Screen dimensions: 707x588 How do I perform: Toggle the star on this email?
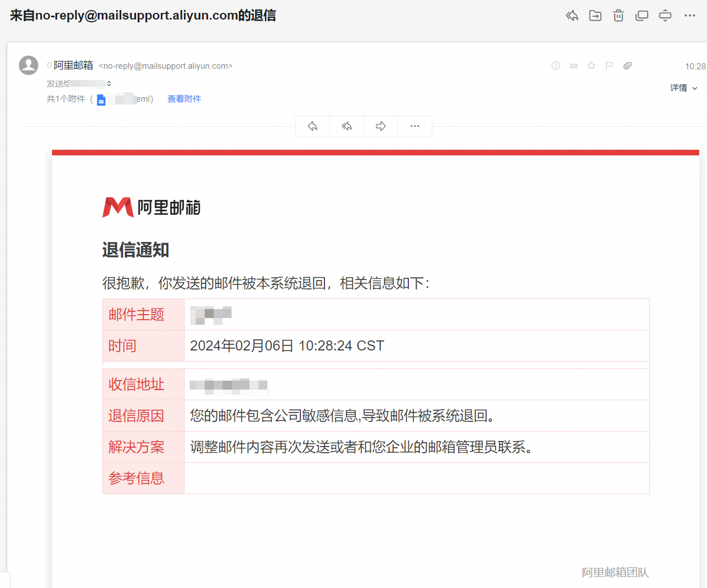[x=591, y=66]
